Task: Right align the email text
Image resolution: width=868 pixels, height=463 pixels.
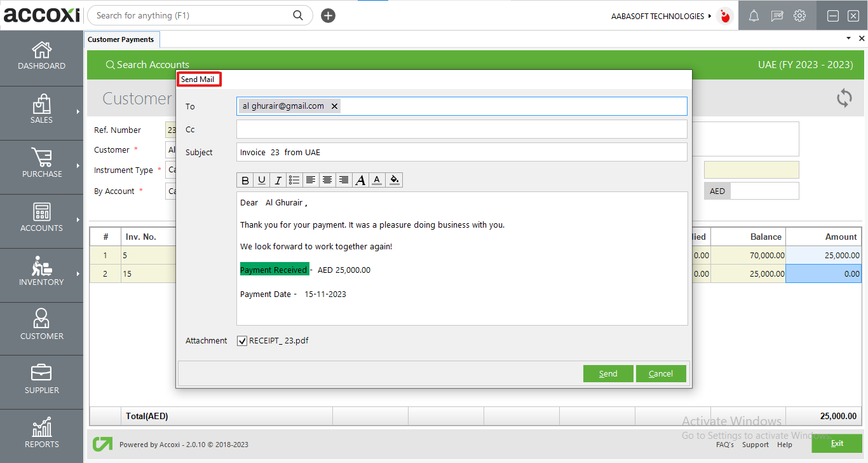Action: (x=343, y=179)
